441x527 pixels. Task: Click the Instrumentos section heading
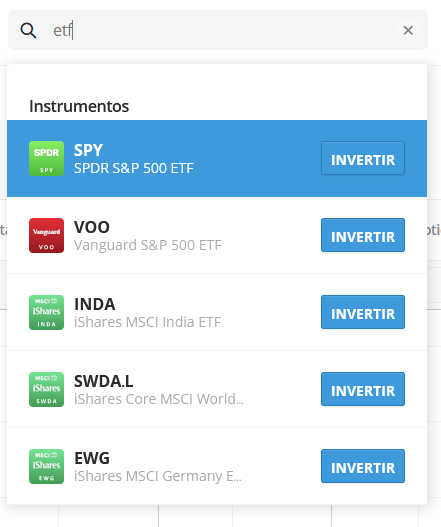79,106
